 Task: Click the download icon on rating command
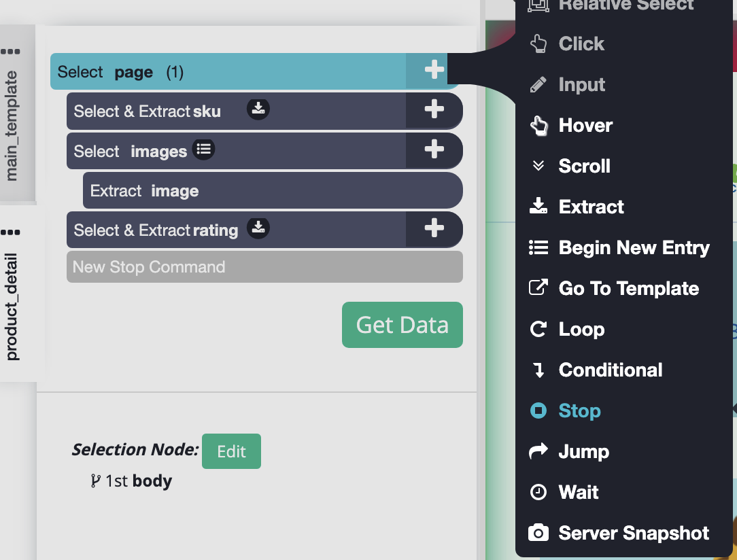click(258, 228)
